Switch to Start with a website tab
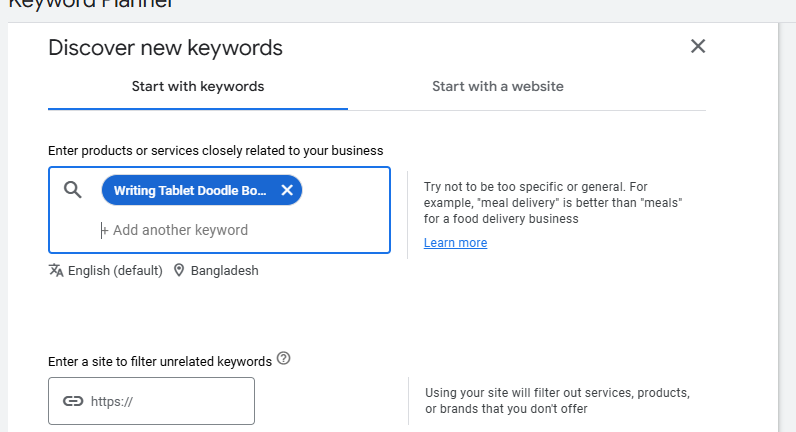 coord(498,86)
